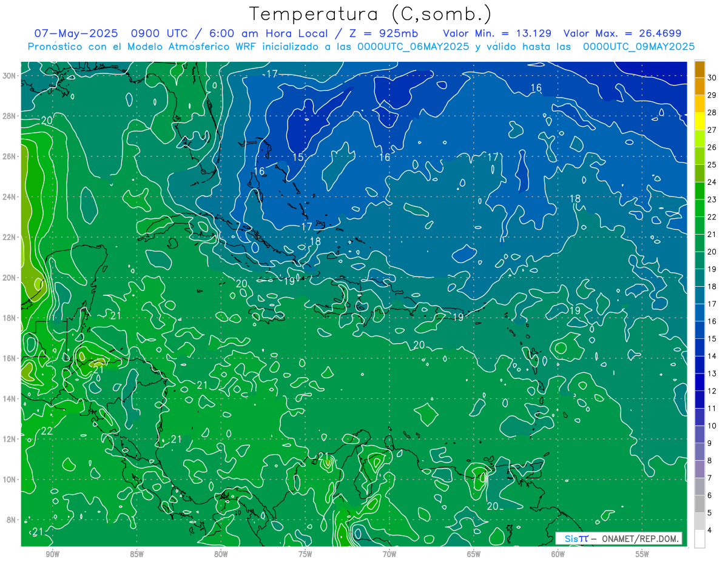The width and height of the screenshot is (728, 562).
Task: Click the longitude axis label '60W'
Action: [x=558, y=554]
